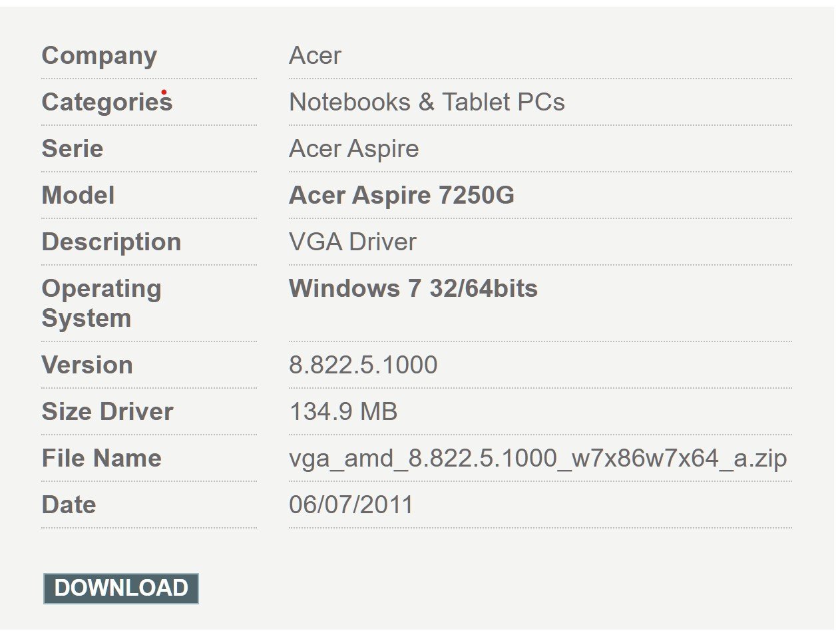Click the 'Acer Aspire' series value
Image resolution: width=840 pixels, height=631 pixels.
point(354,148)
